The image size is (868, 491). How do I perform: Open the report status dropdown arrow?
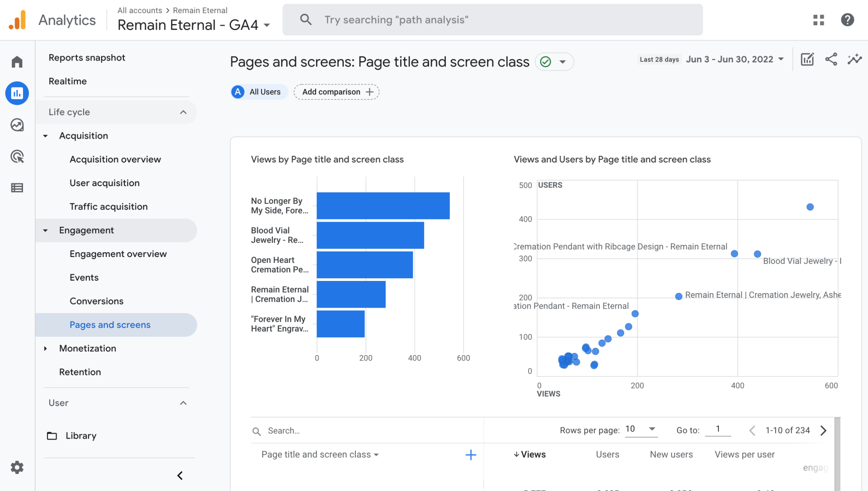tap(563, 62)
